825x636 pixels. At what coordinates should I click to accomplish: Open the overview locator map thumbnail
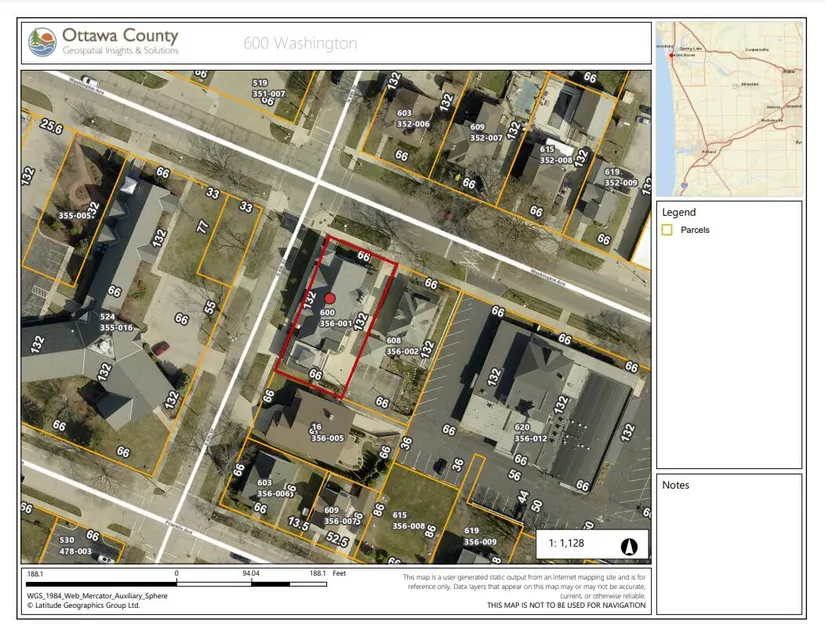tap(728, 107)
